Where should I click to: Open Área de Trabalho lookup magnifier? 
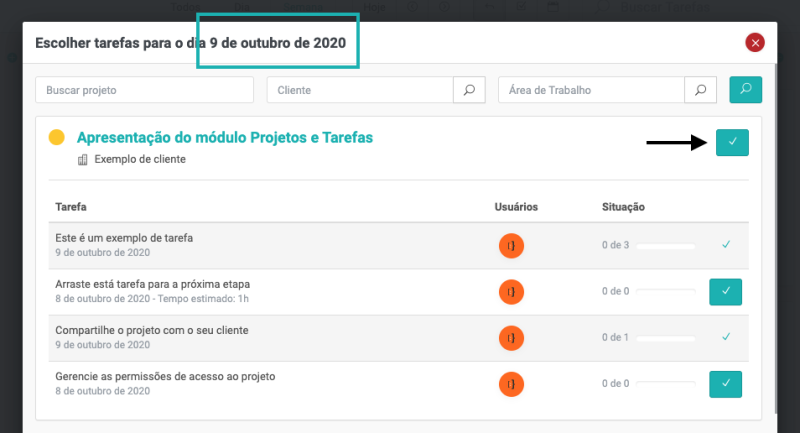[701, 90]
